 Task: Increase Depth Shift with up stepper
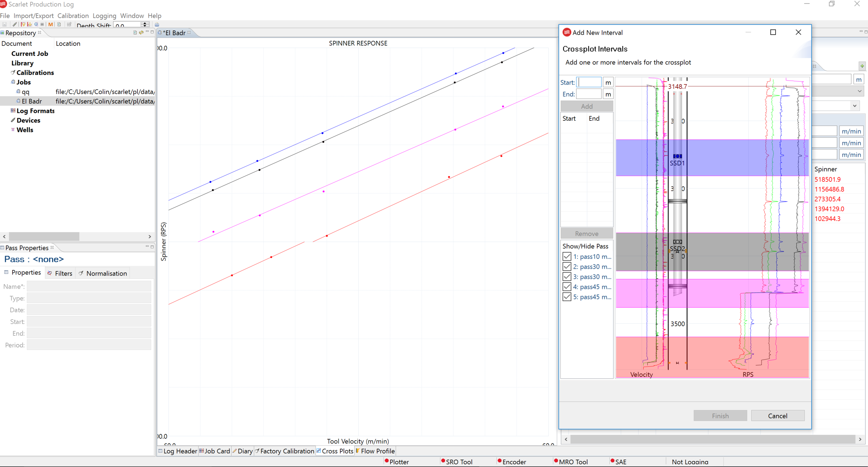click(145, 23)
